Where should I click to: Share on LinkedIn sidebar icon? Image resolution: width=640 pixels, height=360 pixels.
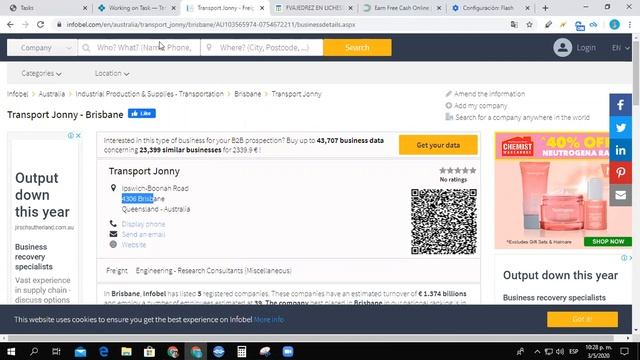pos(620,150)
